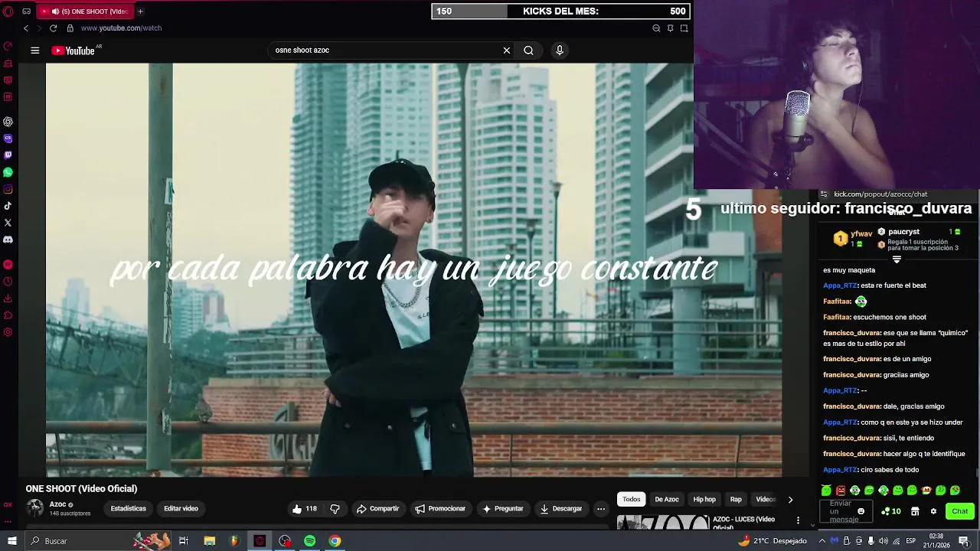The image size is (980, 551).
Task: Open Twitch from the browser sidebar
Action: coord(8,155)
